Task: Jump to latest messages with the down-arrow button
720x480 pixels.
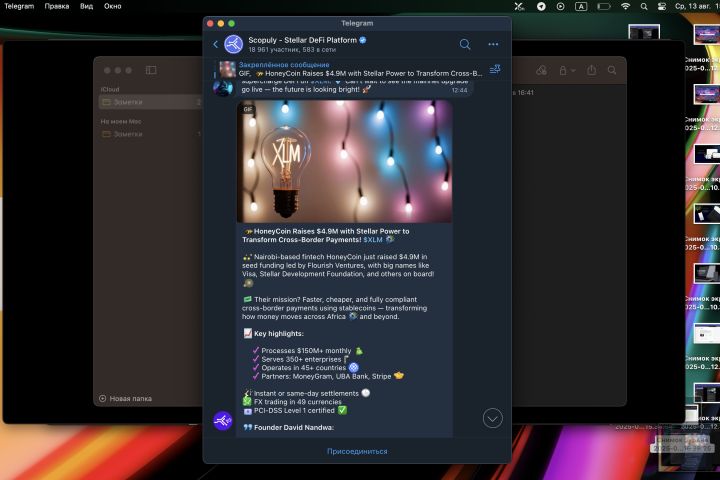Action: point(492,418)
